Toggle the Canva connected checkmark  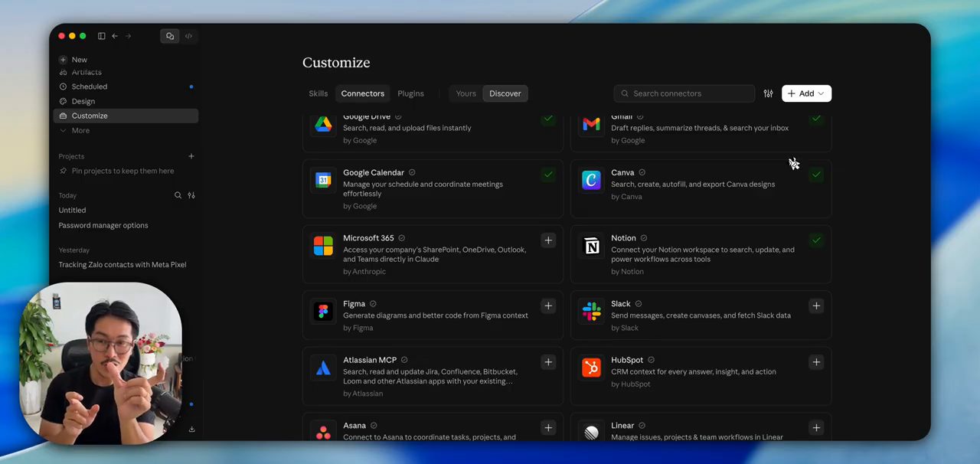[x=816, y=175]
